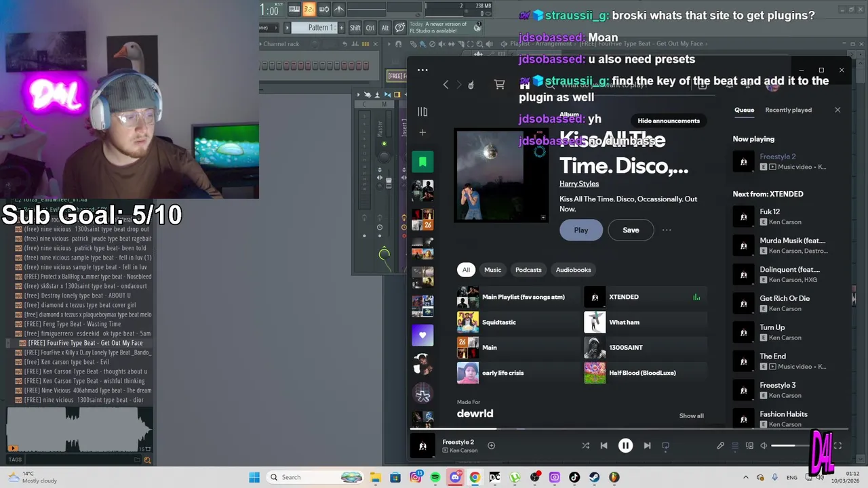
Task: Select the Audiobooks filter chip
Action: coord(573,270)
